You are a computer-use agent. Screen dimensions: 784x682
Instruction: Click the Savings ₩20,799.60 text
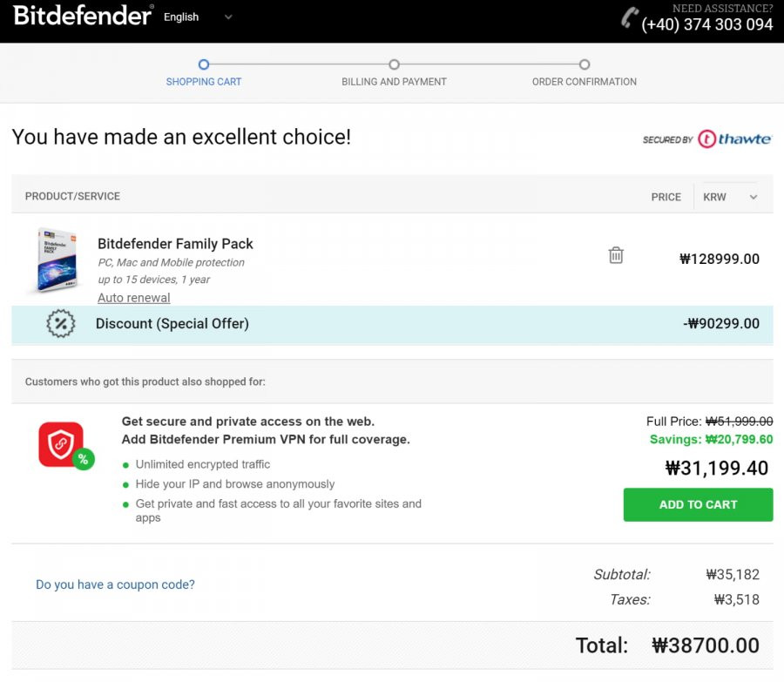pos(711,440)
